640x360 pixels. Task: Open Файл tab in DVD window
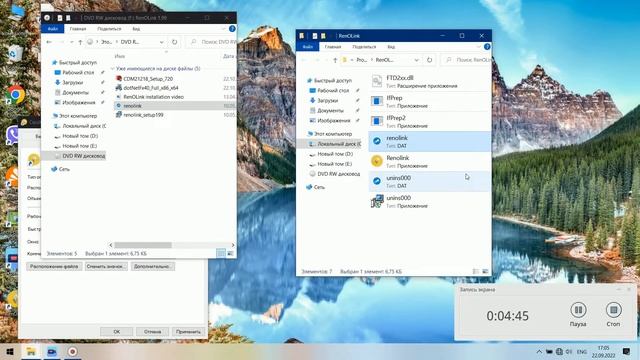tap(53, 29)
